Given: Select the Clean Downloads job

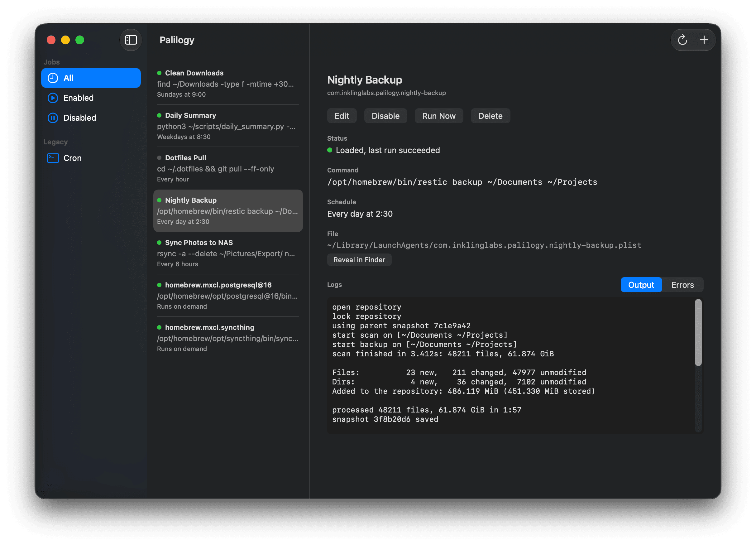Looking at the screenshot, I should (228, 83).
